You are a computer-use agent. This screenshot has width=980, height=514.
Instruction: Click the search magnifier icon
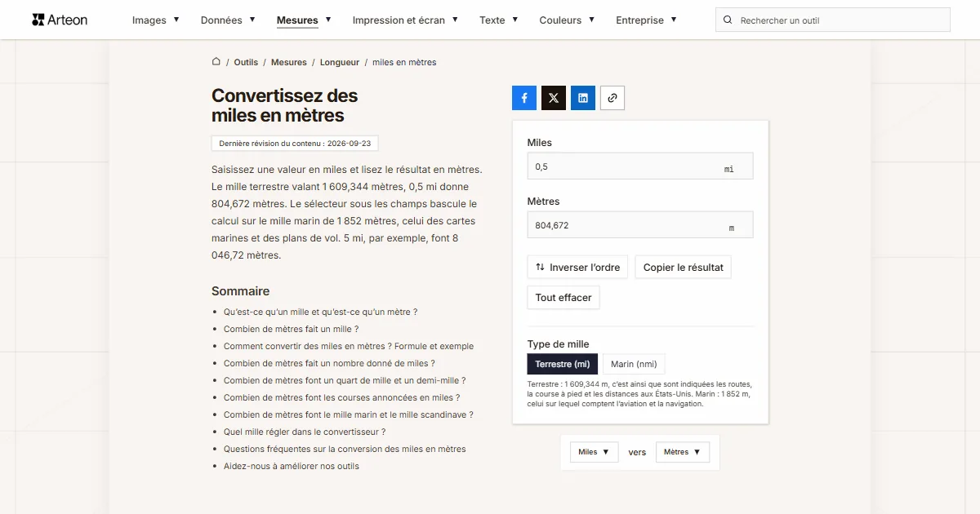click(x=728, y=20)
